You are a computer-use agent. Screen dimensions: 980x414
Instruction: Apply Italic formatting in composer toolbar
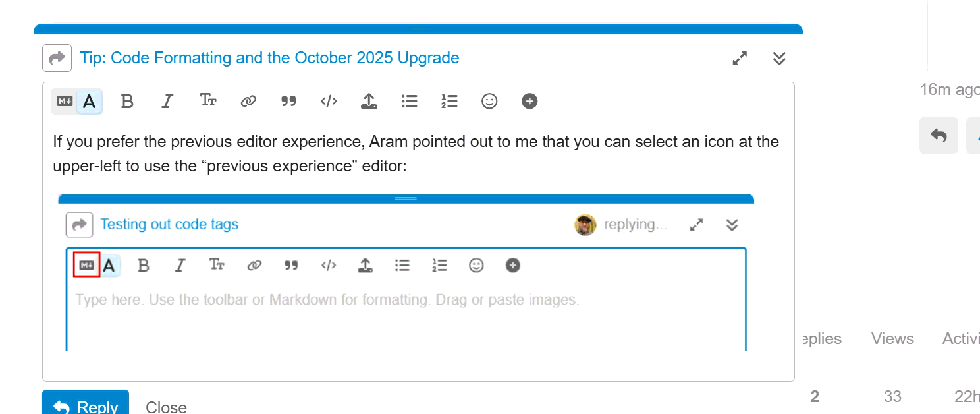click(167, 102)
